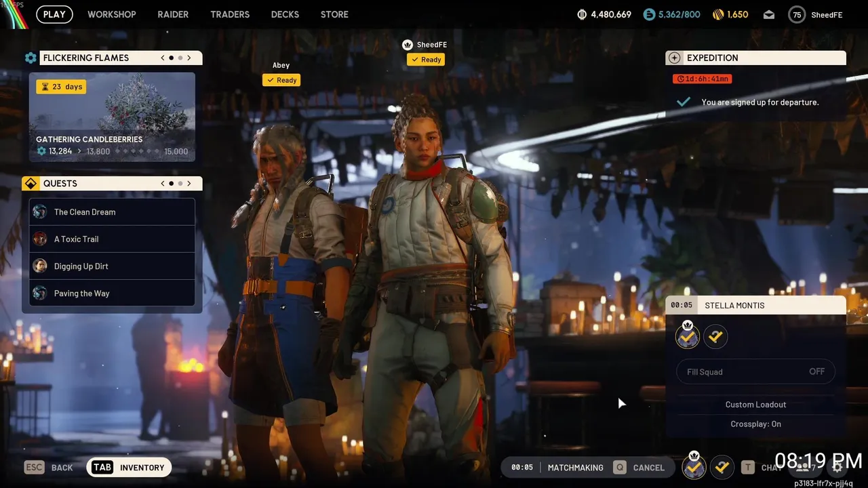
Task: Click the Paving the Way quest giver portrait
Action: point(40,293)
